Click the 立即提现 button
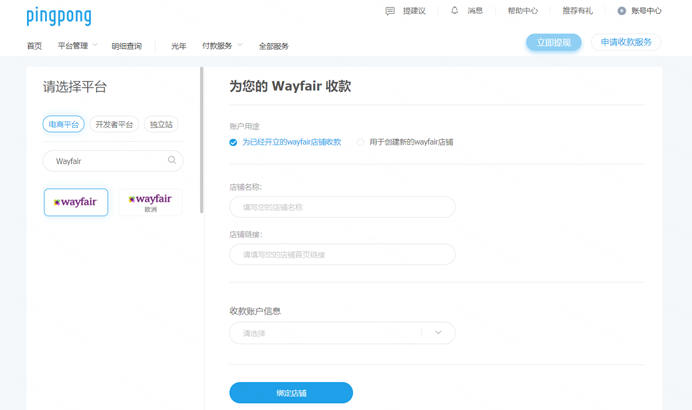 553,42
